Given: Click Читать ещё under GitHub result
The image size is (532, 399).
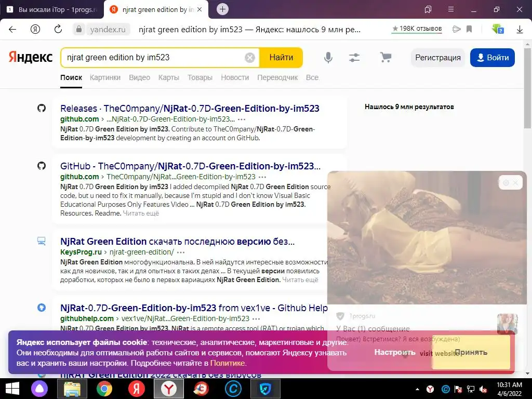Looking at the screenshot, I should pos(141,213).
